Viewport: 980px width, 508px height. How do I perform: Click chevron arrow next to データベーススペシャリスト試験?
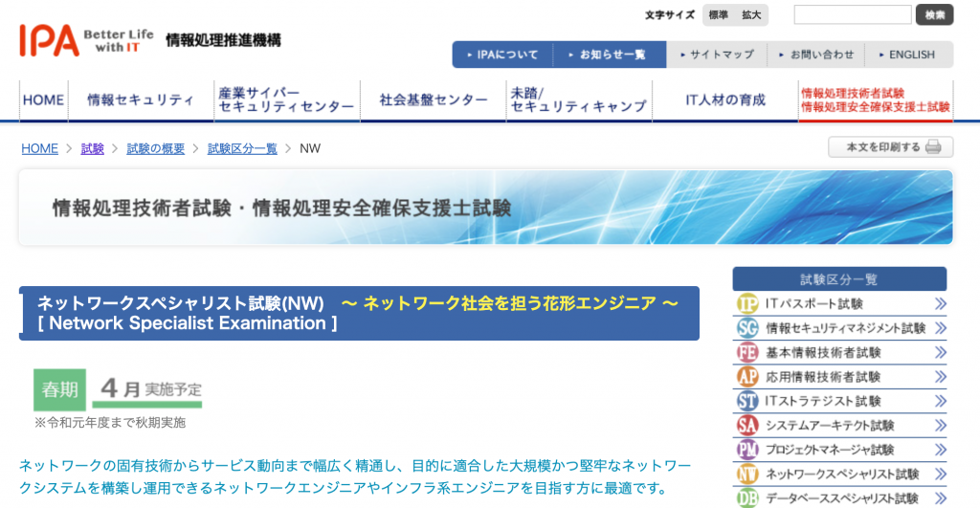pyautogui.click(x=941, y=498)
